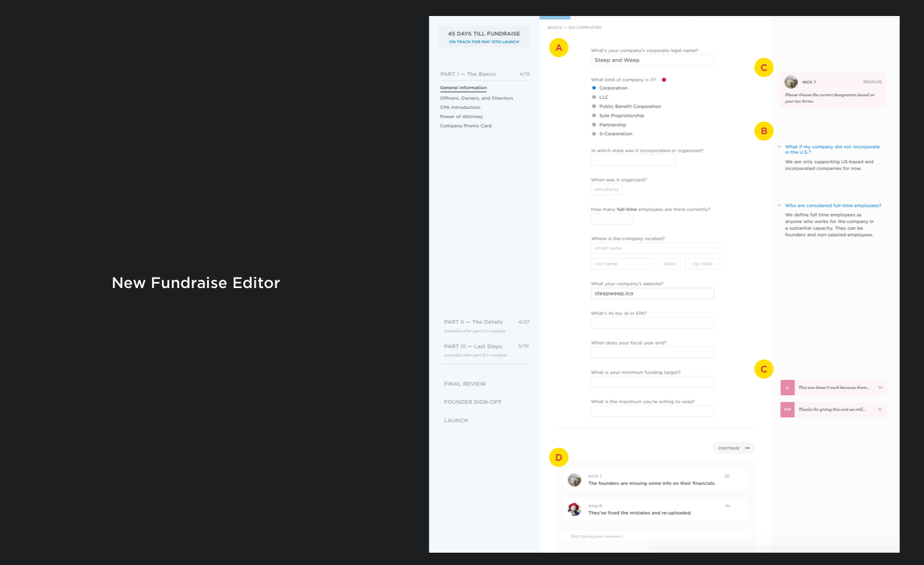Collapse the 'did not incorporate in the U.S.' FAQ

click(x=779, y=146)
